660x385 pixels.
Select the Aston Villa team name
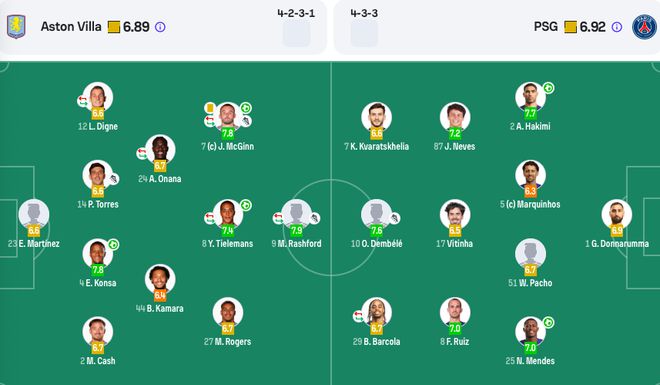coord(71,27)
